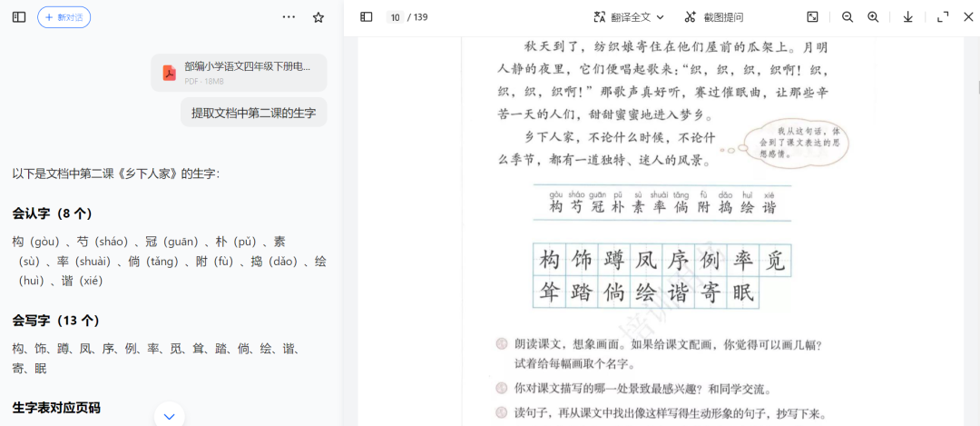980x426 pixels.
Task: Select heading 会认字（8 个）
Action: (53, 214)
